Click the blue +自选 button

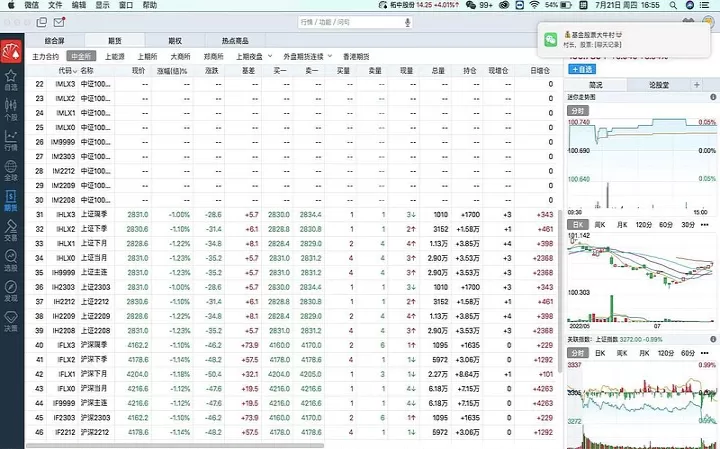coord(582,69)
